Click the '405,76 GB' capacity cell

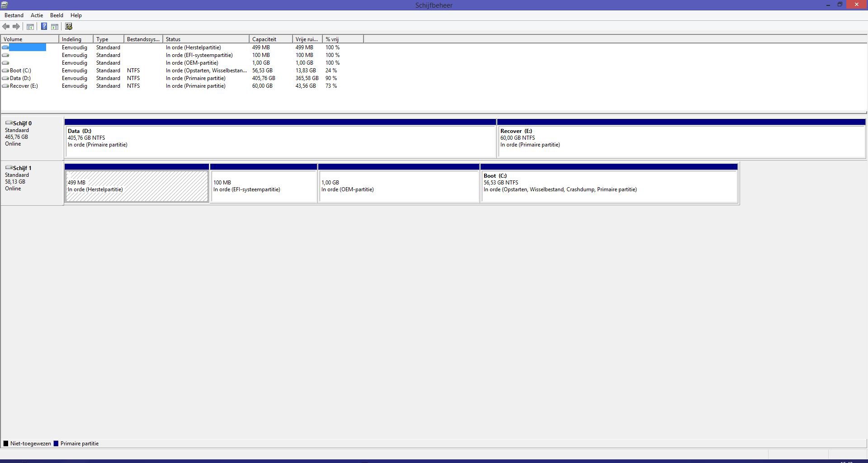pos(264,78)
